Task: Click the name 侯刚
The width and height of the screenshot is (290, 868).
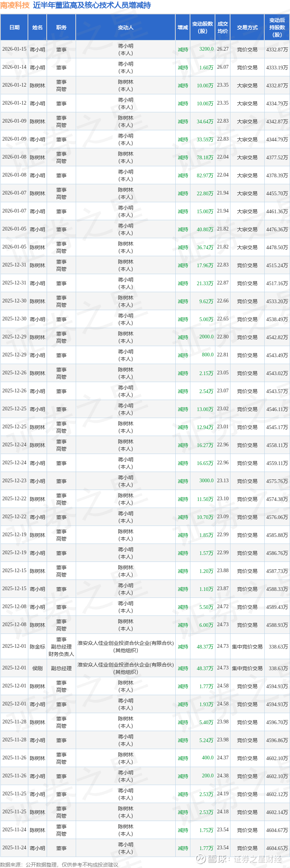Action: click(x=37, y=668)
